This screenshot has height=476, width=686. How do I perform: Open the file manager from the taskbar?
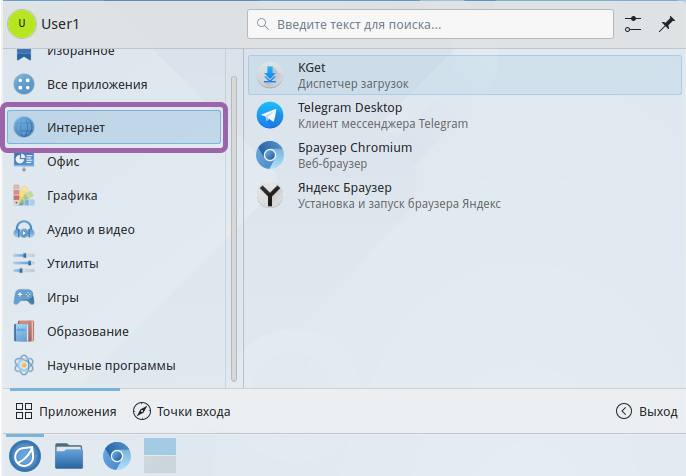point(69,456)
